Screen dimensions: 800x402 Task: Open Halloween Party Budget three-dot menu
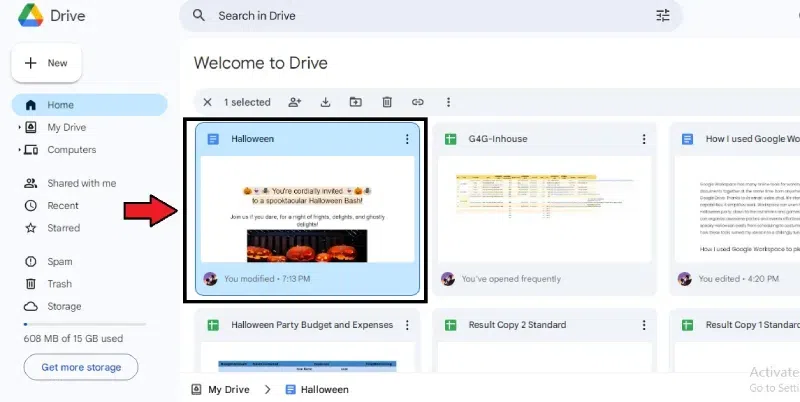pos(407,325)
